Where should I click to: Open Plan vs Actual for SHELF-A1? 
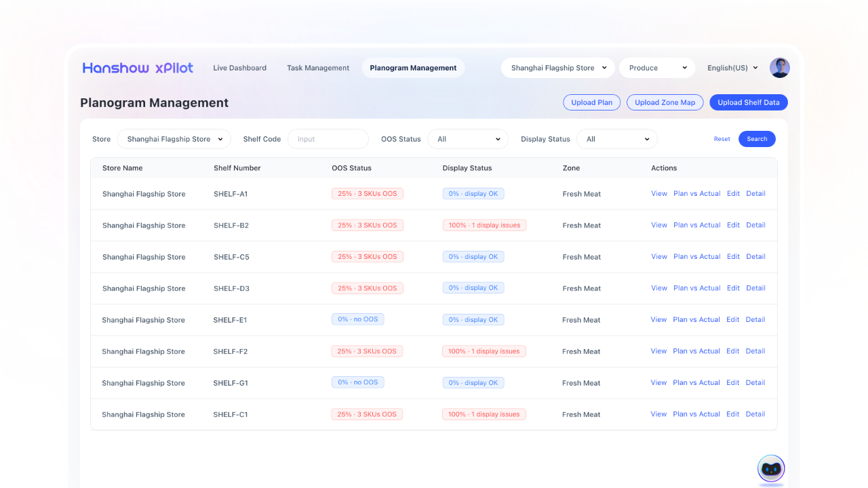pos(697,194)
